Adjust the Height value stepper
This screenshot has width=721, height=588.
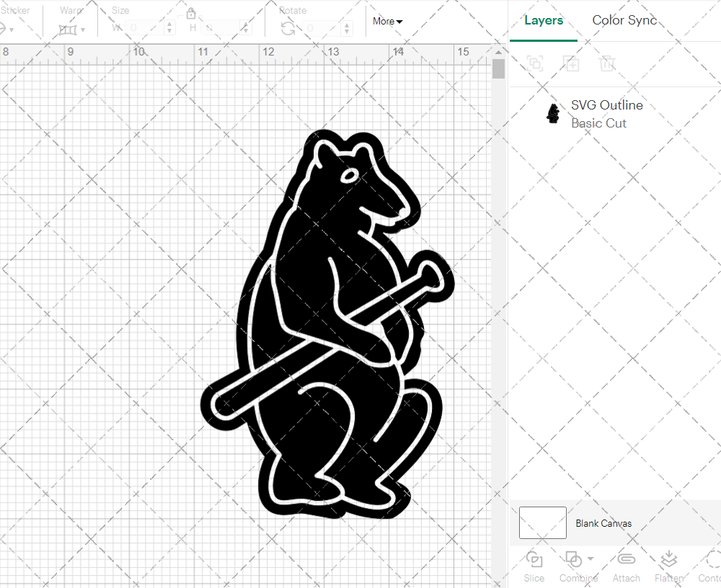click(246, 27)
